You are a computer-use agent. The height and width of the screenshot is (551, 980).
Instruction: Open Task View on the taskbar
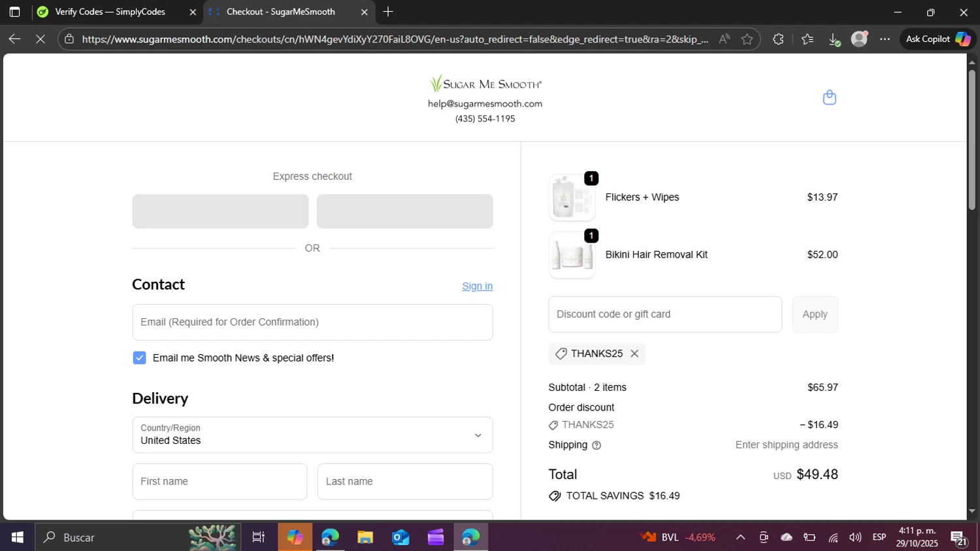pos(259,537)
